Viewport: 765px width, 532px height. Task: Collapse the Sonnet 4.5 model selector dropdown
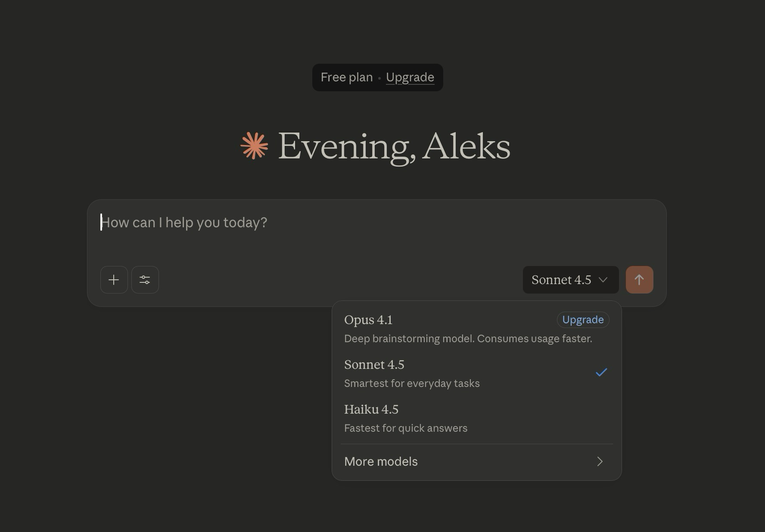coord(570,280)
